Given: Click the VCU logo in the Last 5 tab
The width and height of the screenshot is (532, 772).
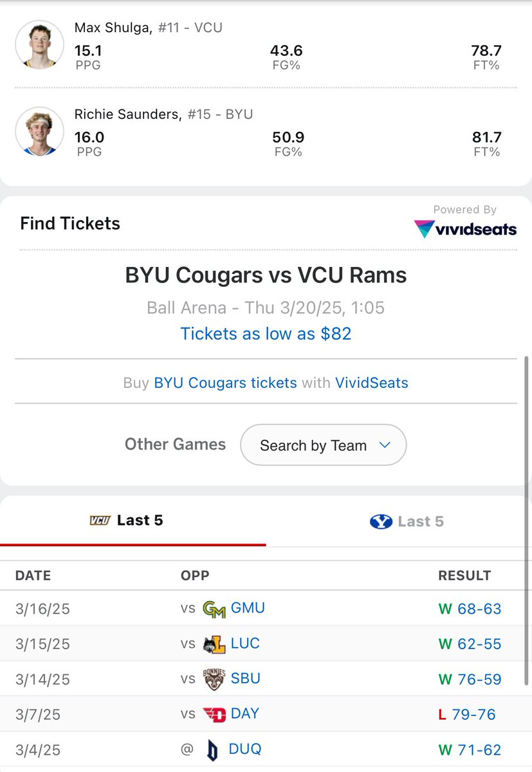Looking at the screenshot, I should click(100, 520).
